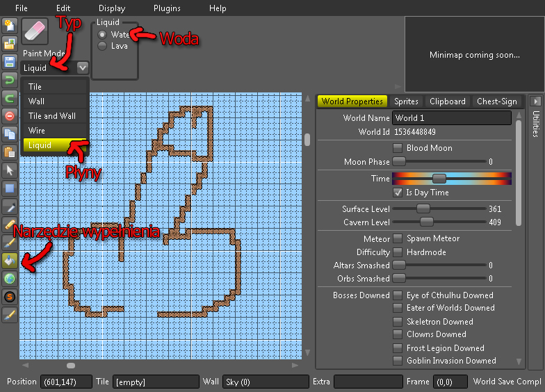Image resolution: width=545 pixels, height=392 pixels.
Task: Click the Altars Smashed slider handle
Action: [x=399, y=265]
